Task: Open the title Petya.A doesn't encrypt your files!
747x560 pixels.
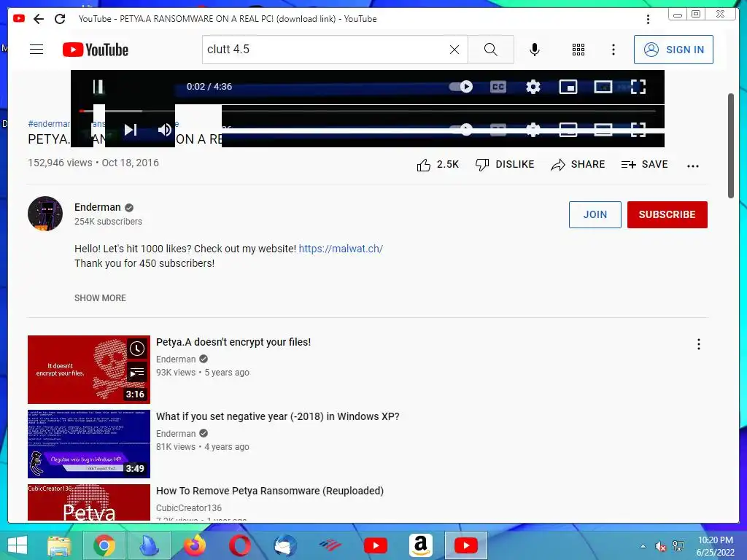Action: tap(233, 342)
